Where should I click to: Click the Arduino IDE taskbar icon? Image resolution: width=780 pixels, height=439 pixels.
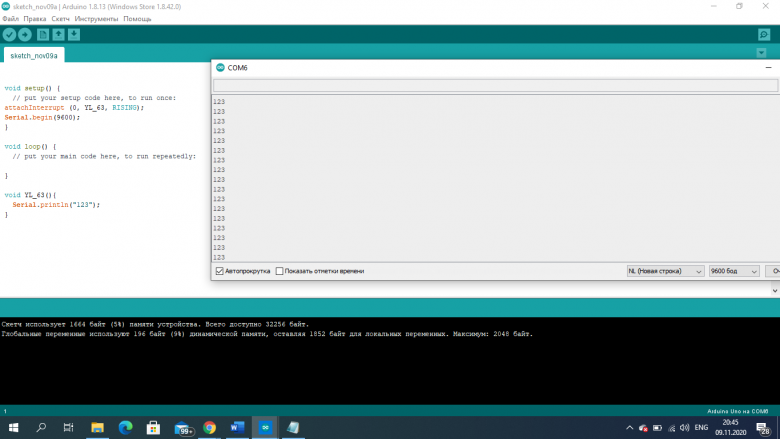[x=265, y=428]
